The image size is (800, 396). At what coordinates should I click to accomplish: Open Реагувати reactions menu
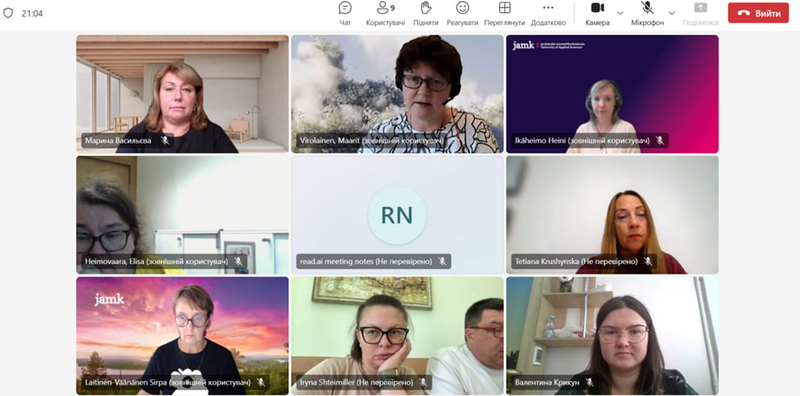tap(462, 14)
